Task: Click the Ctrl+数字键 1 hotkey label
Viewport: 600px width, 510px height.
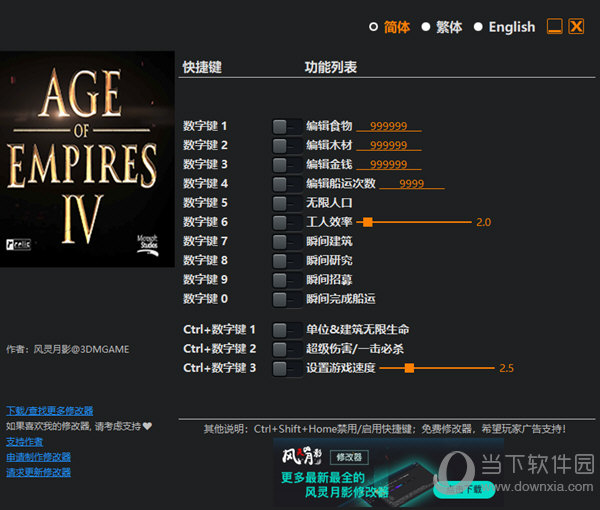Action: pyautogui.click(x=219, y=329)
